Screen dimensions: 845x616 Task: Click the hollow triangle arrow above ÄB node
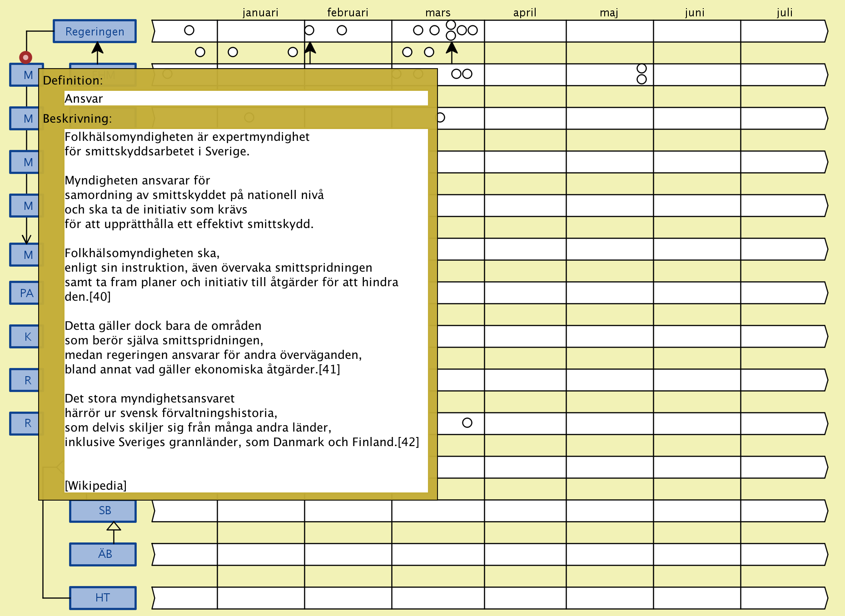pos(114,527)
